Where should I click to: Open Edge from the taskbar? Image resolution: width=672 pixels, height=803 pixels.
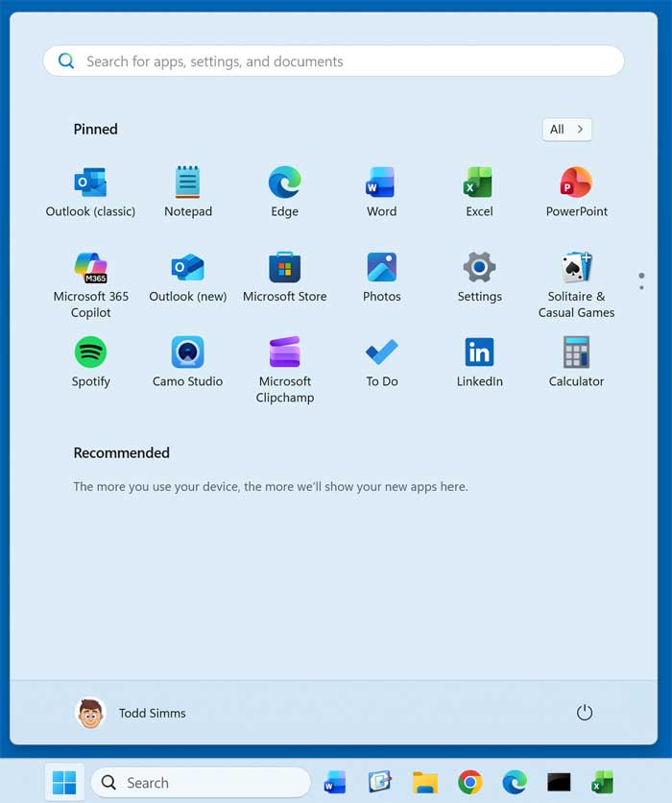coord(515,782)
